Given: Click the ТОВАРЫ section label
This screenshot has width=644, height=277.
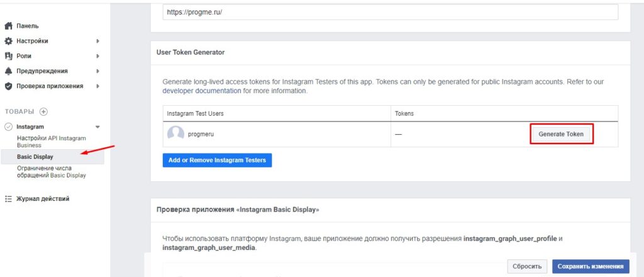Looking at the screenshot, I should (19, 111).
